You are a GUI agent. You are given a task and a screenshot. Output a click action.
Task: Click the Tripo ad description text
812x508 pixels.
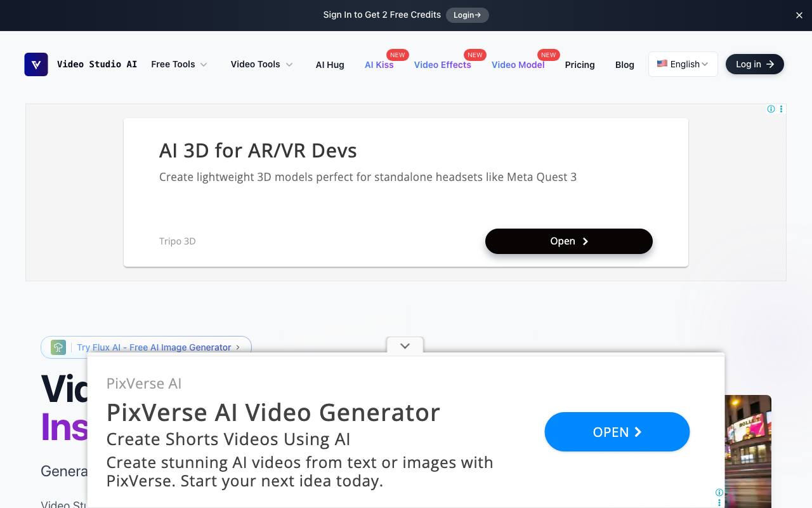368,177
